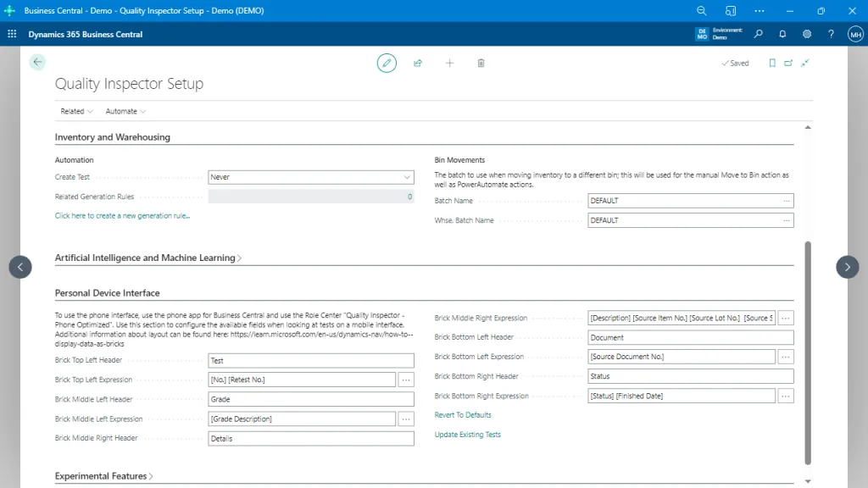868x488 pixels.
Task: Open the app launcher waffle icon
Action: click(12, 34)
